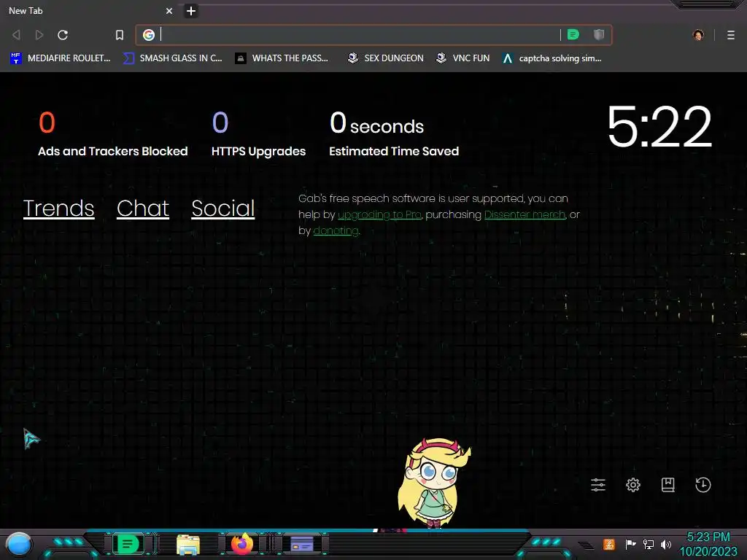Click the Estimated Time Saved stat

(x=394, y=134)
